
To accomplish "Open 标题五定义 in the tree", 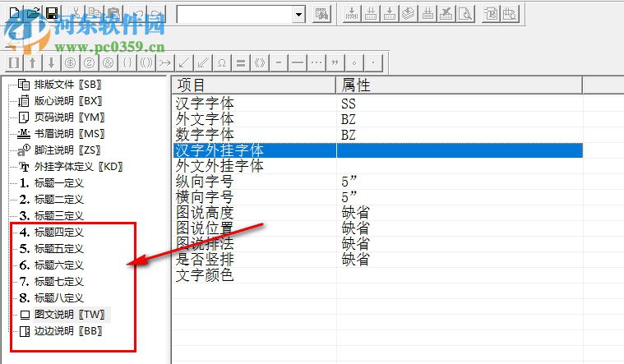I will 59,249.
